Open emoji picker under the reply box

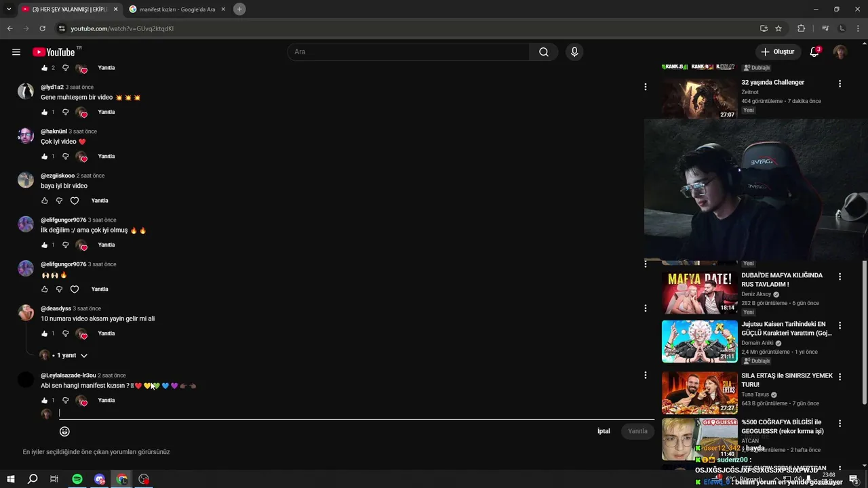[x=64, y=431]
